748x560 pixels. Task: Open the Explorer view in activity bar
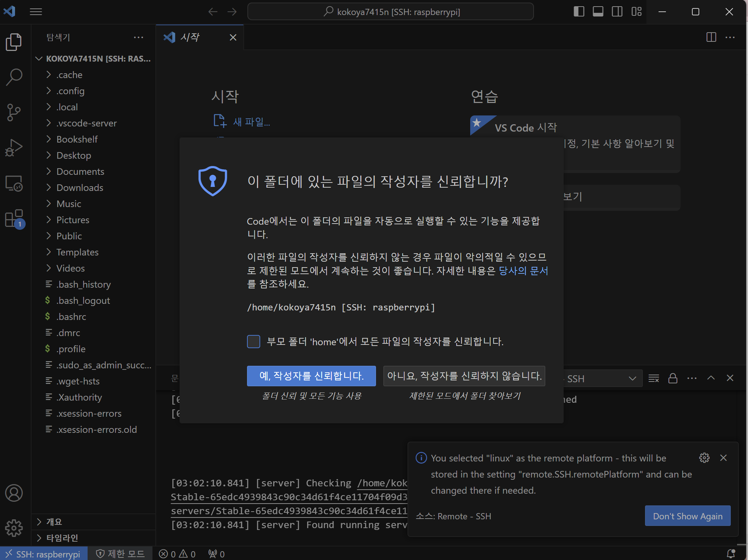point(14,42)
